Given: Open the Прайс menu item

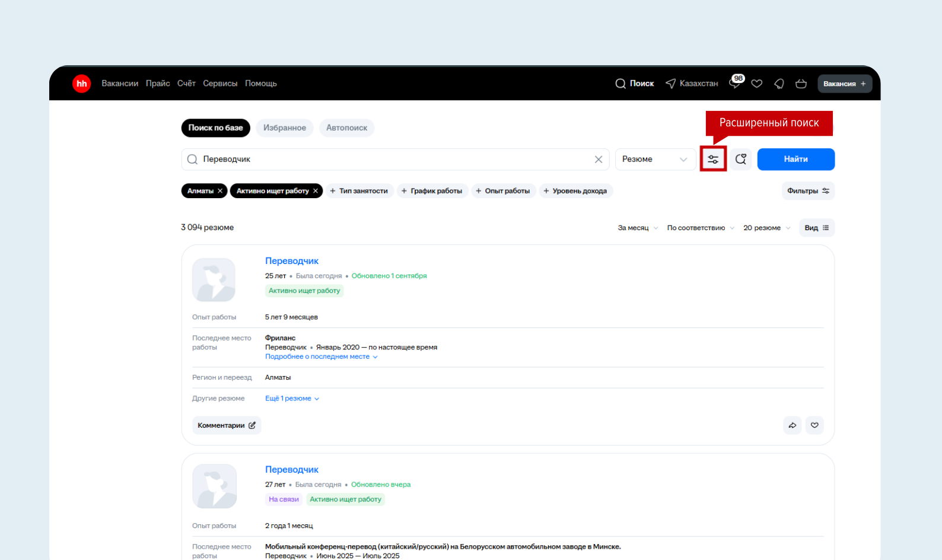Looking at the screenshot, I should coord(158,84).
